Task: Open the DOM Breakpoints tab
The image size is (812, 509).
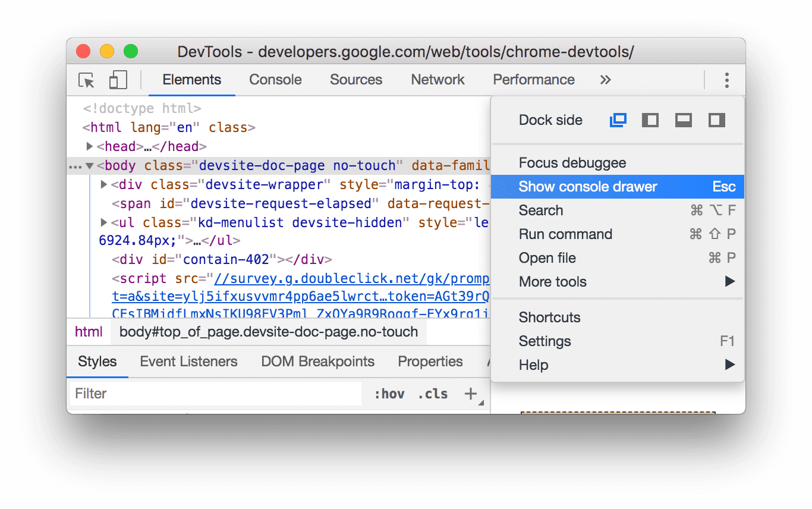Action: (317, 361)
